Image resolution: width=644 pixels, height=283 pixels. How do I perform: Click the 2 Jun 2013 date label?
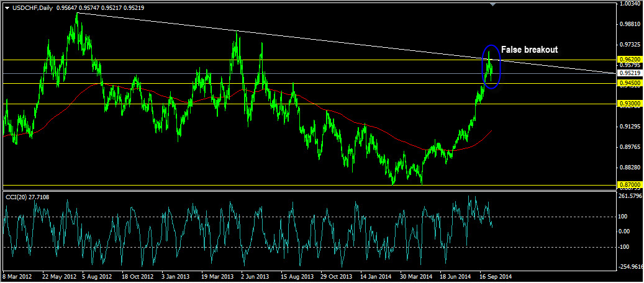(255, 276)
